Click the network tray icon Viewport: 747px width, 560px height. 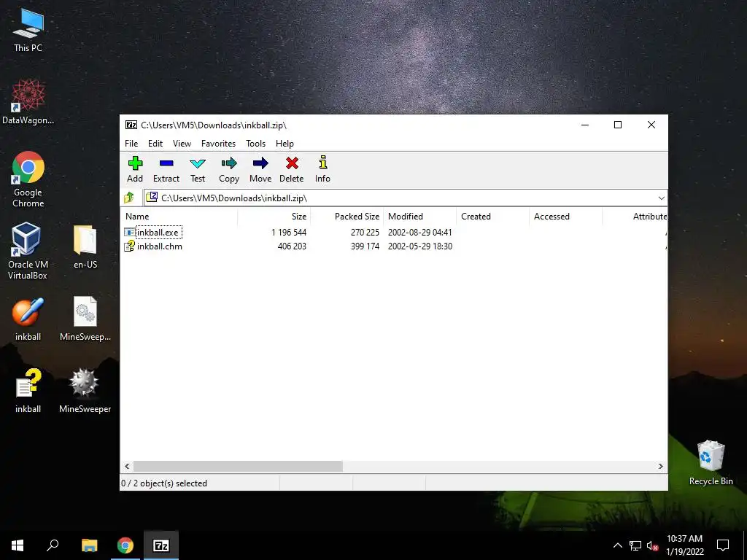(635, 545)
